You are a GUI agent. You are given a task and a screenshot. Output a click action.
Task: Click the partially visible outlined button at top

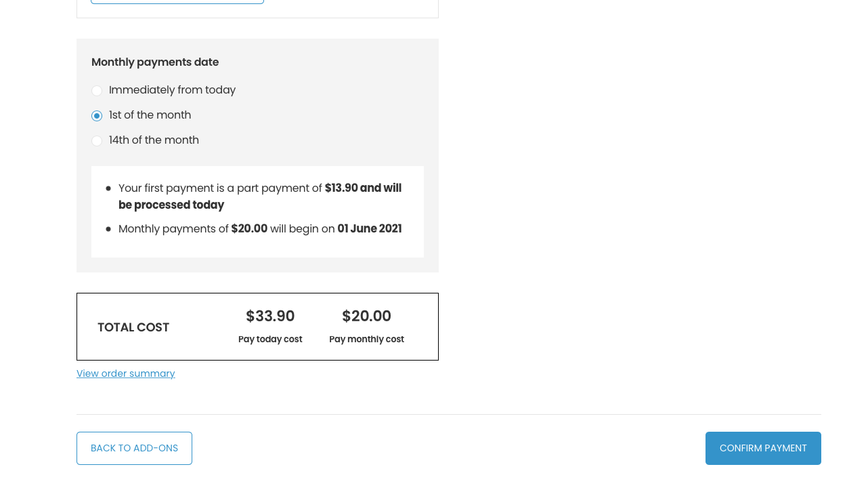(x=177, y=2)
